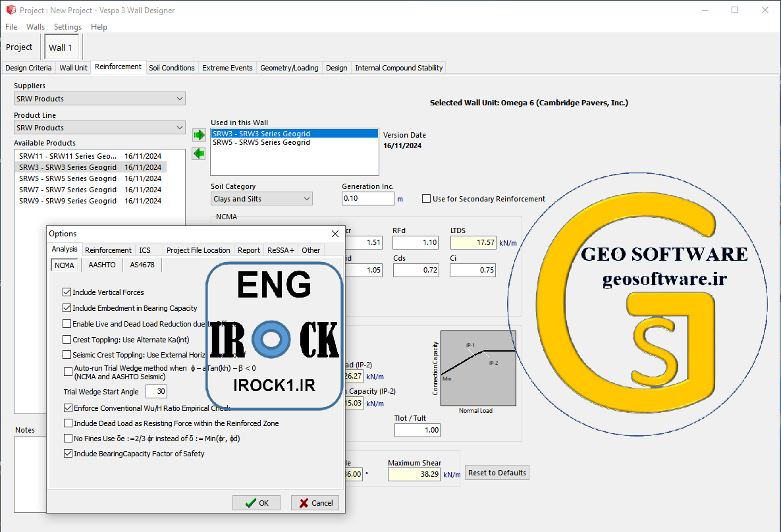
Task: Select Report tab in Options dialog
Action: [x=248, y=250]
